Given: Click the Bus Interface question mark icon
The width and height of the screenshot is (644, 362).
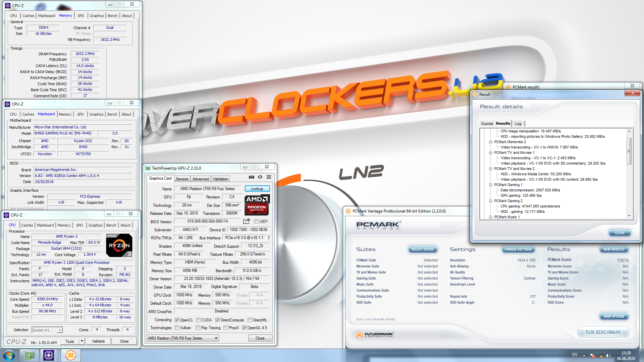Looking at the screenshot, I should coord(269,238).
